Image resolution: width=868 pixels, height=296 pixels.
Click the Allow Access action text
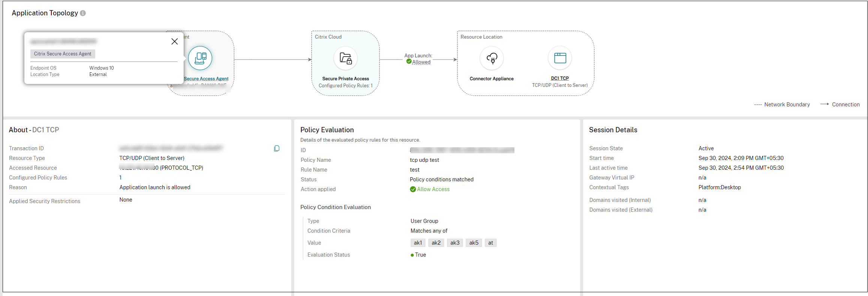click(x=433, y=189)
